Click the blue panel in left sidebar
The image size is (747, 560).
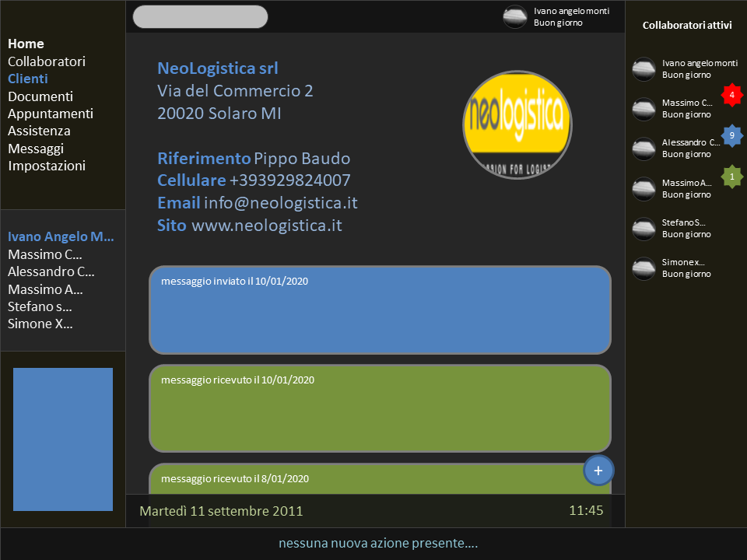[63, 439]
